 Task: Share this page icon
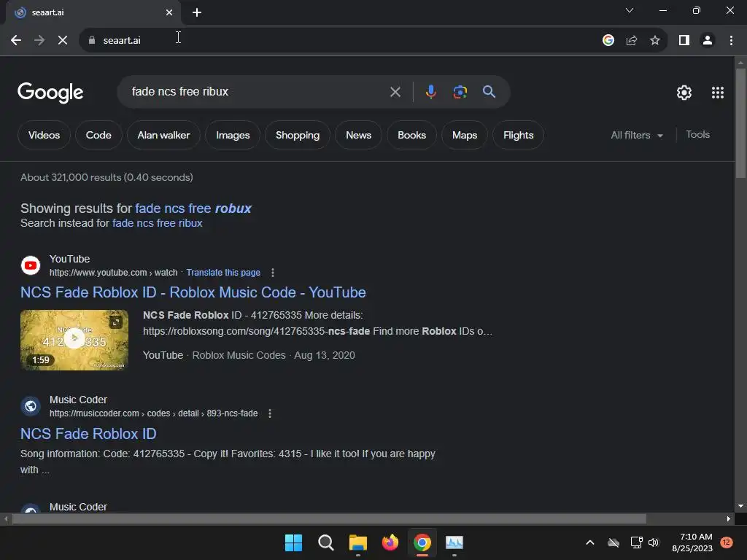(632, 41)
